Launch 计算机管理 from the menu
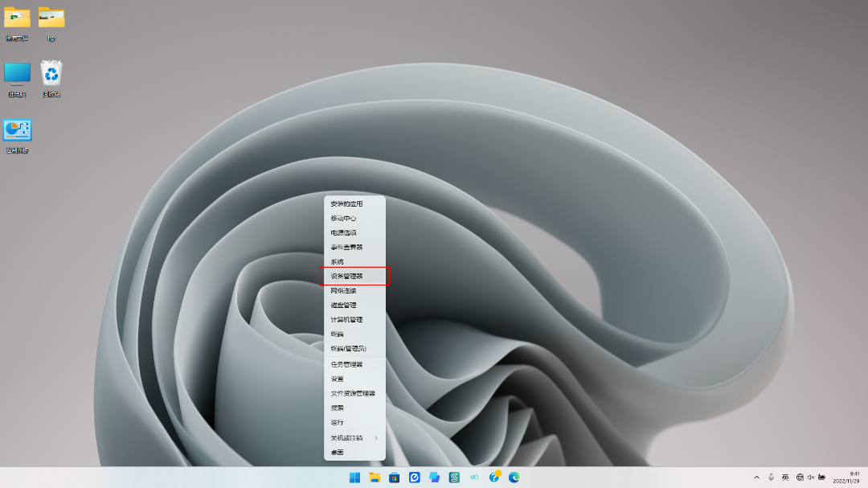This screenshot has height=488, width=868. [x=354, y=320]
